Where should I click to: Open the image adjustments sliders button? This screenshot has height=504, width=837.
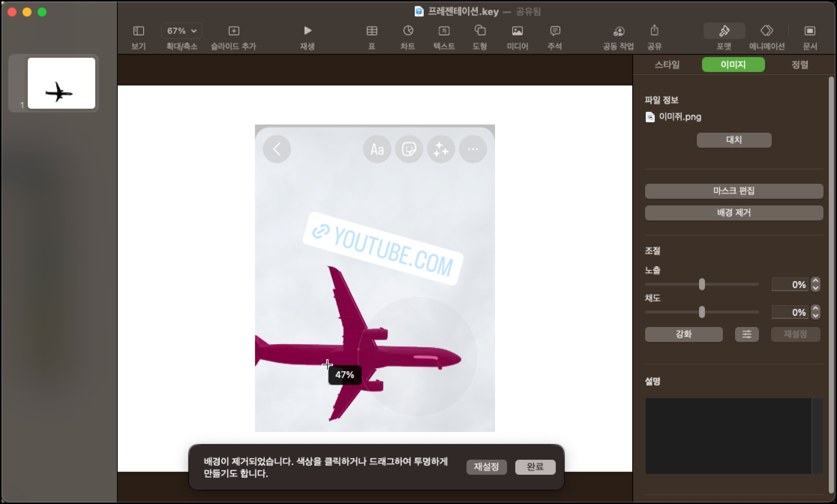pyautogui.click(x=747, y=334)
